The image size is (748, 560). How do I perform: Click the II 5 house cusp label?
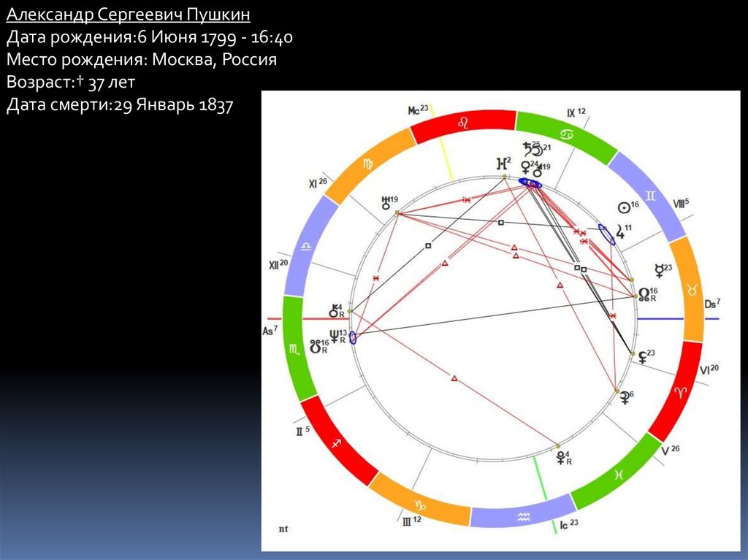coord(302,431)
